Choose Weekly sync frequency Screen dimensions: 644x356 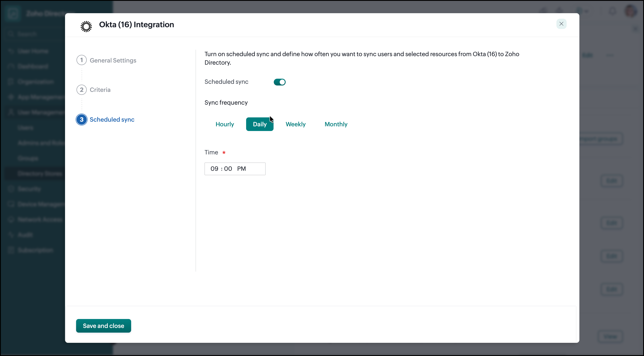pos(295,124)
